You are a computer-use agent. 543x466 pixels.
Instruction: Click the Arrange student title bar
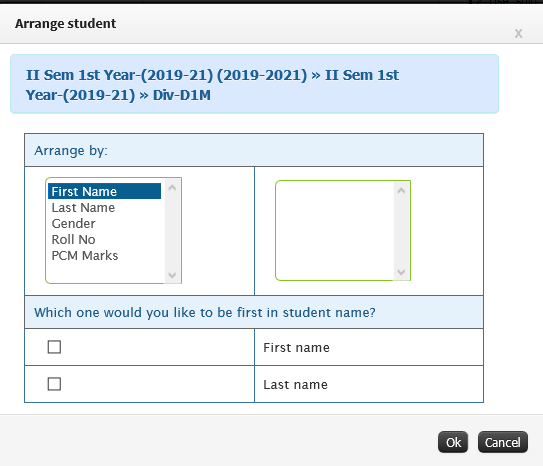coord(272,24)
